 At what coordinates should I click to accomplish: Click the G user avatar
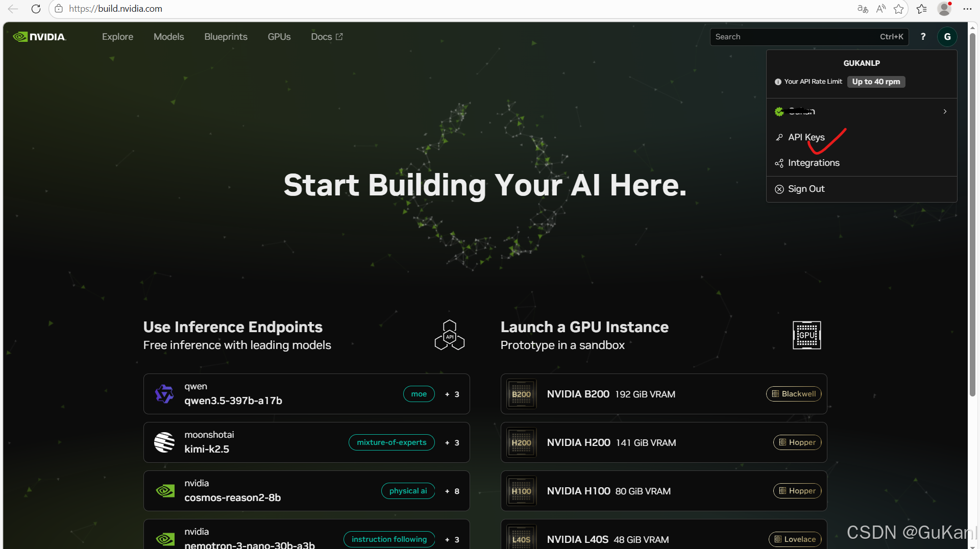pos(947,37)
